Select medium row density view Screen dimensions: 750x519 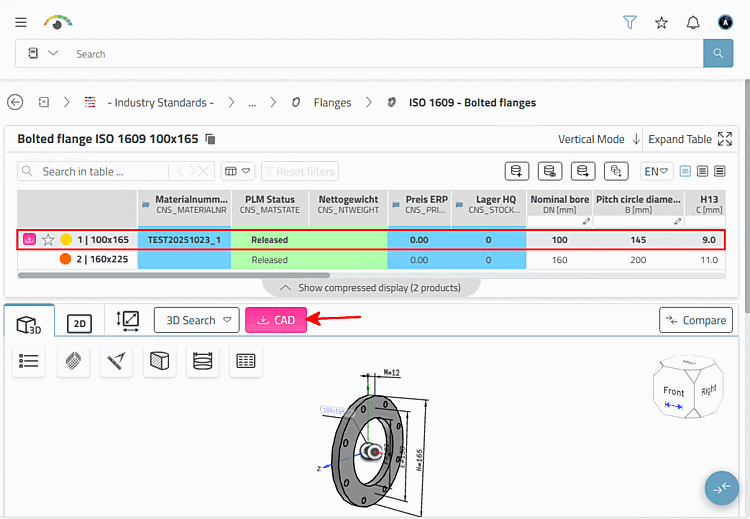click(702, 171)
